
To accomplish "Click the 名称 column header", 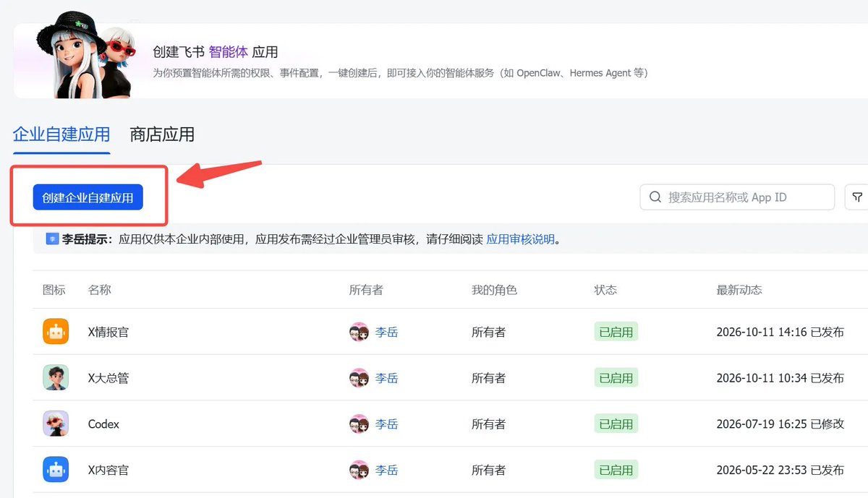I will point(100,290).
